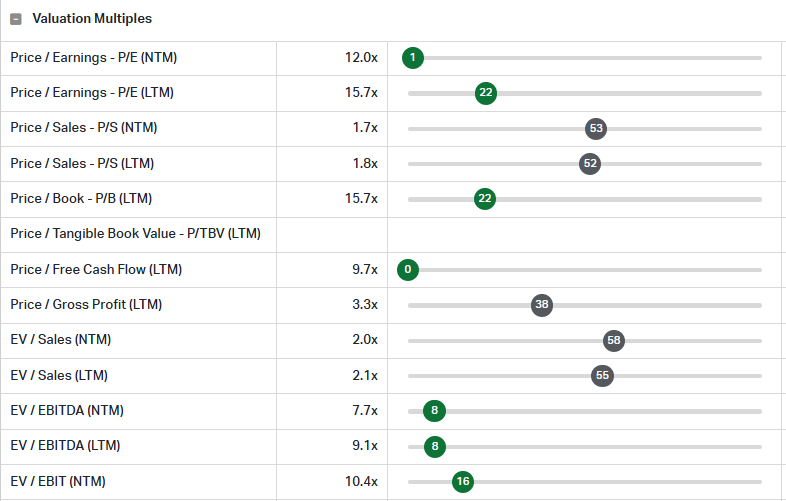Click the Free Cash Flow percentile marker 0
The height and width of the screenshot is (501, 786).
pyautogui.click(x=408, y=270)
